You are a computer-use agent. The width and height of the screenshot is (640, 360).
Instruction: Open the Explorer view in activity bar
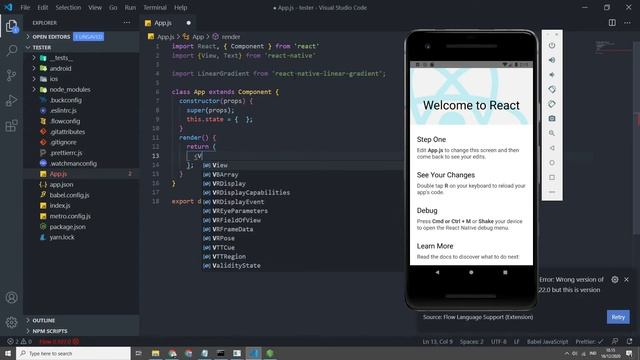click(x=11, y=27)
